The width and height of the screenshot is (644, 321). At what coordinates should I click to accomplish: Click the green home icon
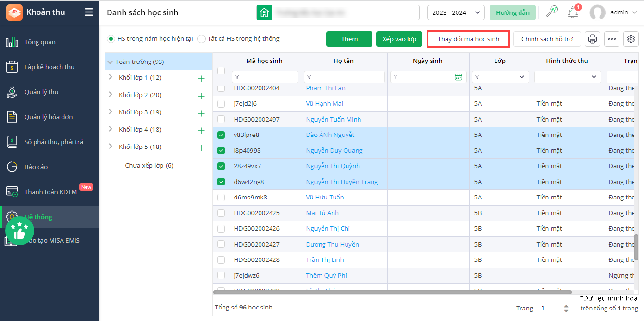coord(264,12)
